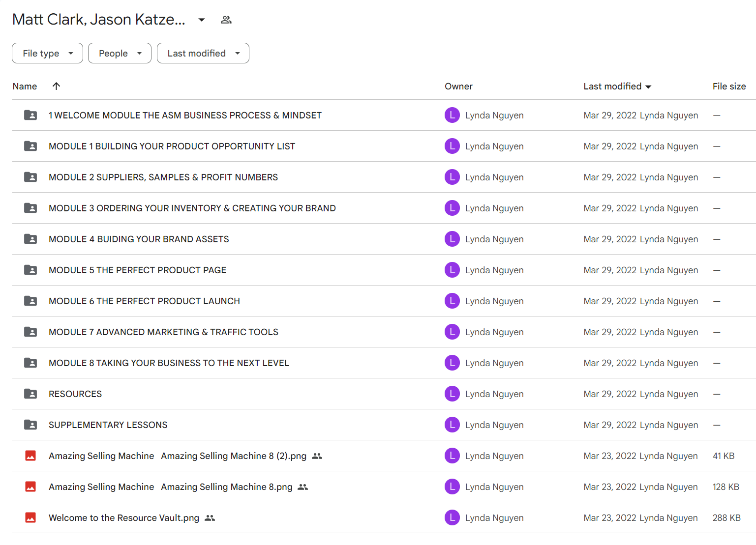This screenshot has width=756, height=545.
Task: Select Amazing Selling Machine 8.png file name
Action: tap(170, 487)
